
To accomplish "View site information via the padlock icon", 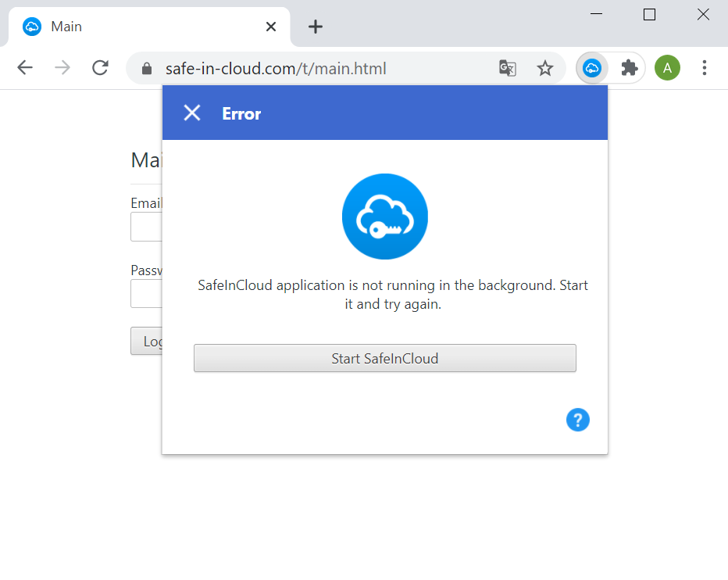I will point(147,68).
